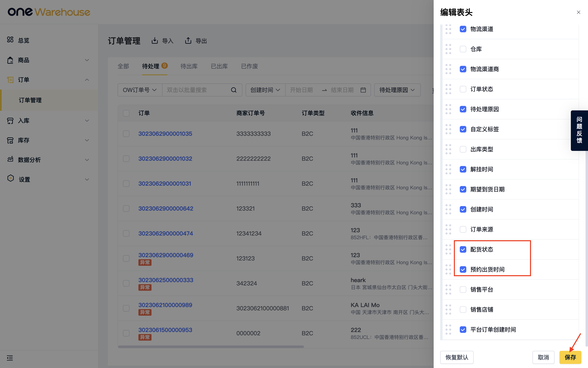Grab the drag handle for 出库类型
Screen dimensions: 588x368
pos(448,149)
